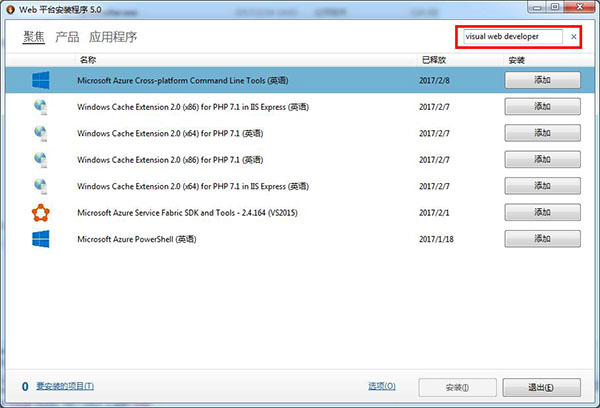Switch to the 产品 tab

[x=67, y=37]
